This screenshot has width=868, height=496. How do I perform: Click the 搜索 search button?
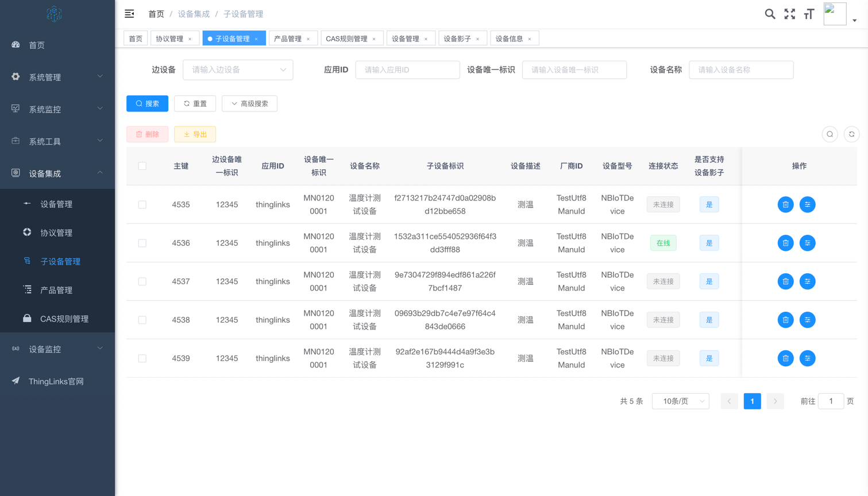[x=147, y=104]
